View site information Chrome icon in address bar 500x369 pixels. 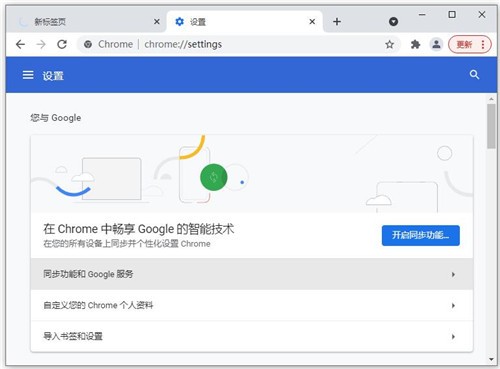88,44
